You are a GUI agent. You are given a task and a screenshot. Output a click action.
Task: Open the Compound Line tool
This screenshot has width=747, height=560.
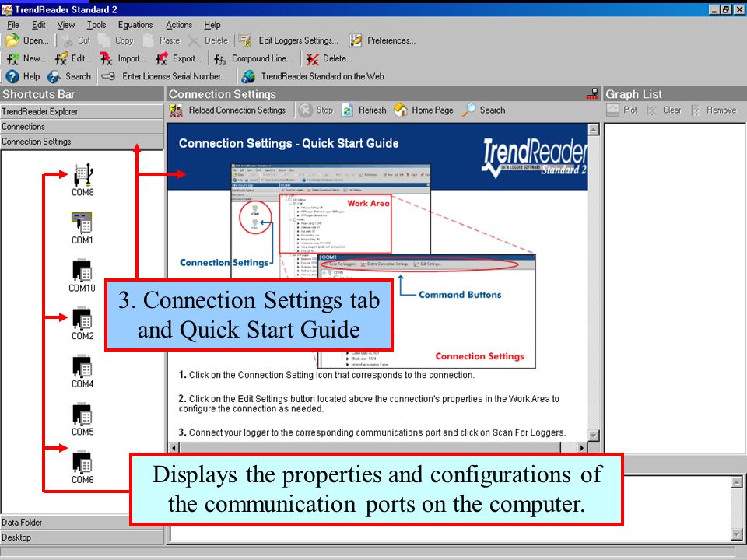(x=253, y=58)
